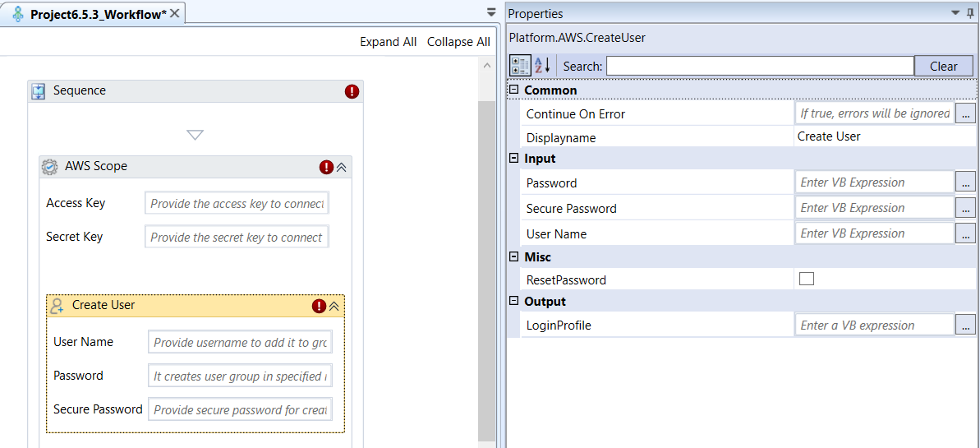Image resolution: width=980 pixels, height=448 pixels.
Task: Open the document tabs list dropdown
Action: [x=491, y=12]
